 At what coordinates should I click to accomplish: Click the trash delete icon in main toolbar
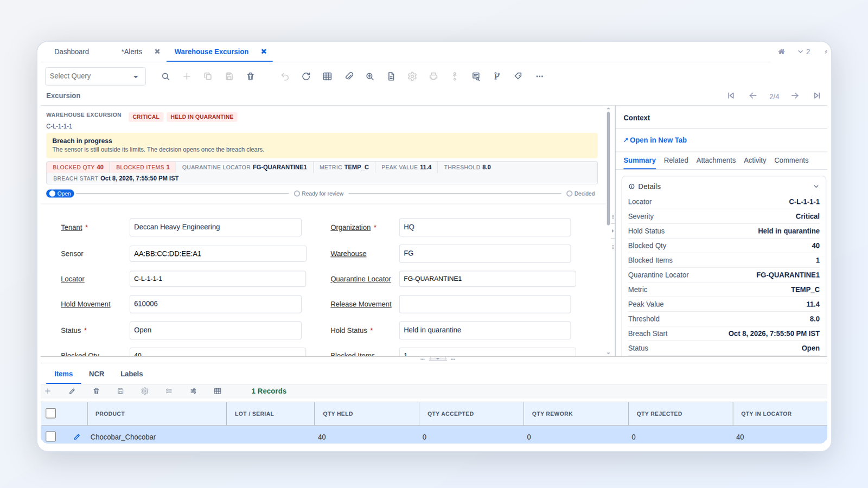250,76
